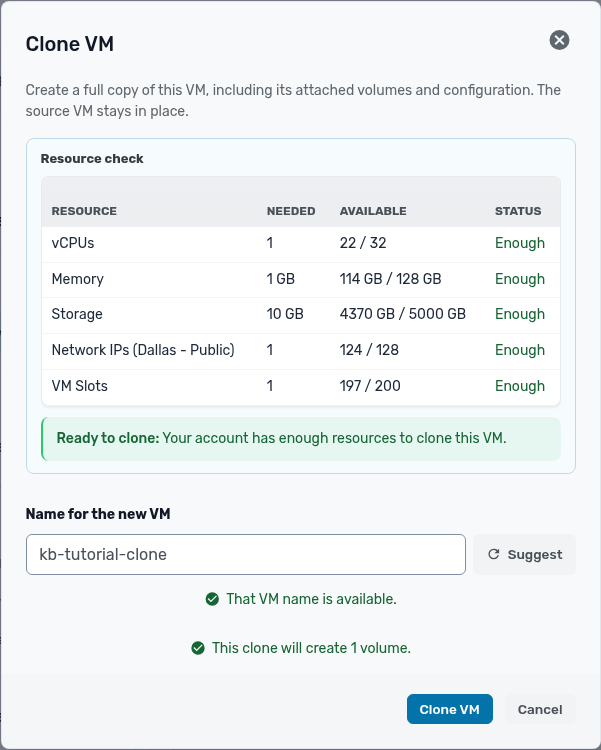601x750 pixels.
Task: Click the 'Resource check' heading
Action: 92,158
